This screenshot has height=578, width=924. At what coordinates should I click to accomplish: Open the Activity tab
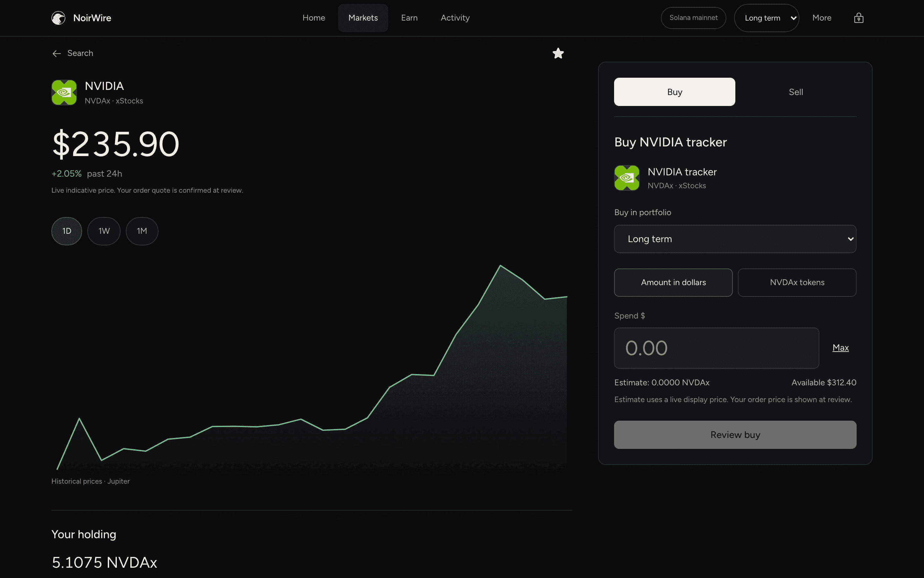point(455,18)
